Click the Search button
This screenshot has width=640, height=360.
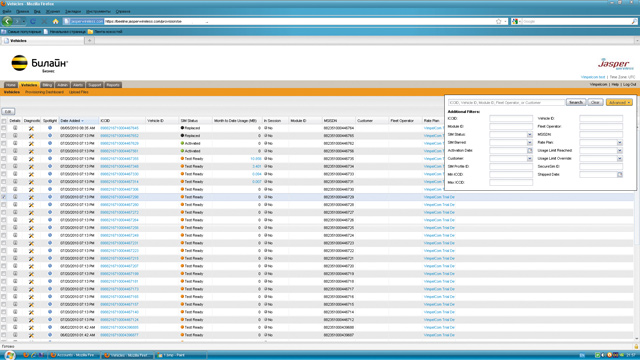[576, 102]
